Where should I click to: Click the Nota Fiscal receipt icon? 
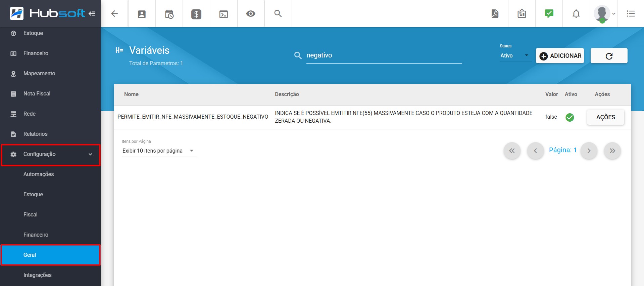point(13,94)
